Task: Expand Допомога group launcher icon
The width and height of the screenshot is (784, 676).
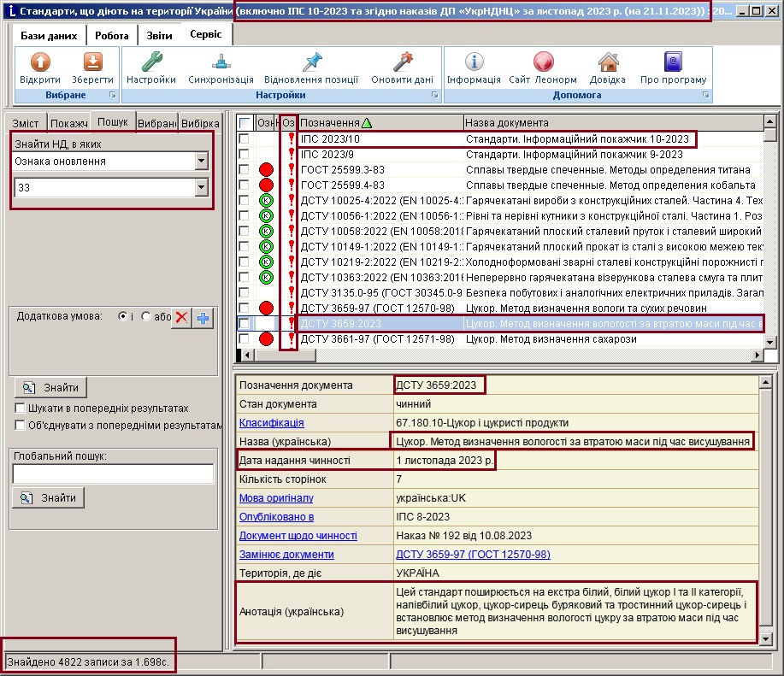Action: (x=705, y=95)
